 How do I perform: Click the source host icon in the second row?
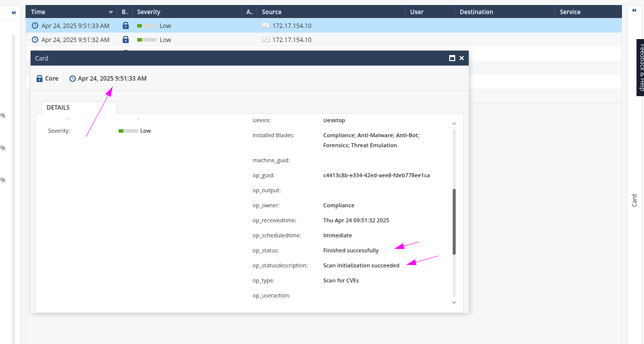tap(266, 40)
